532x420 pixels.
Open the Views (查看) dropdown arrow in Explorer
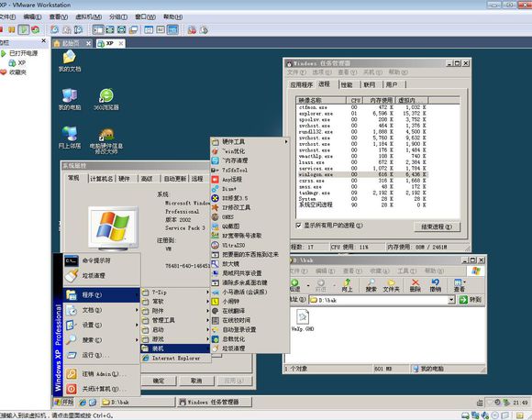[x=464, y=282]
